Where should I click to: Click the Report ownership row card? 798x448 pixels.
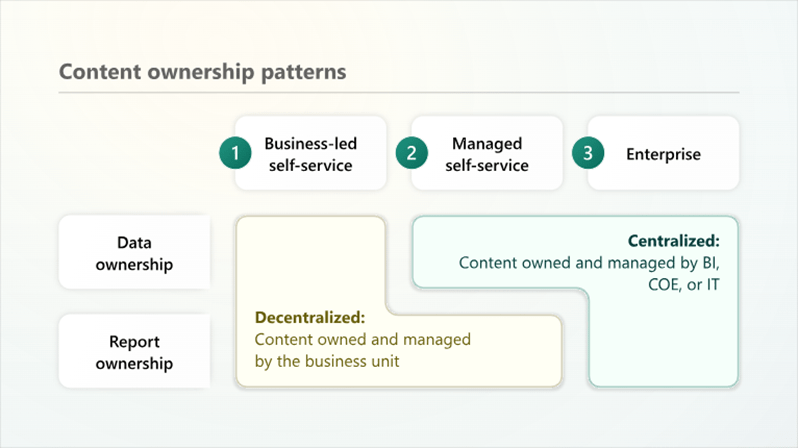(134, 352)
